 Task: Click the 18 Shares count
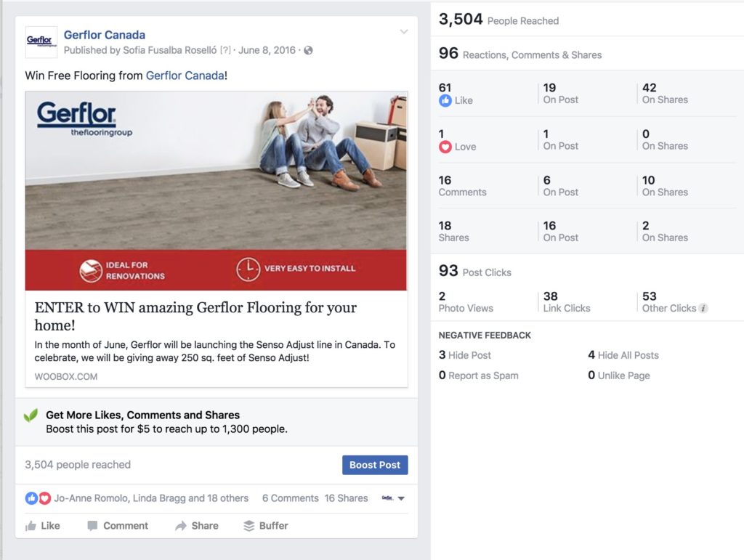point(453,232)
